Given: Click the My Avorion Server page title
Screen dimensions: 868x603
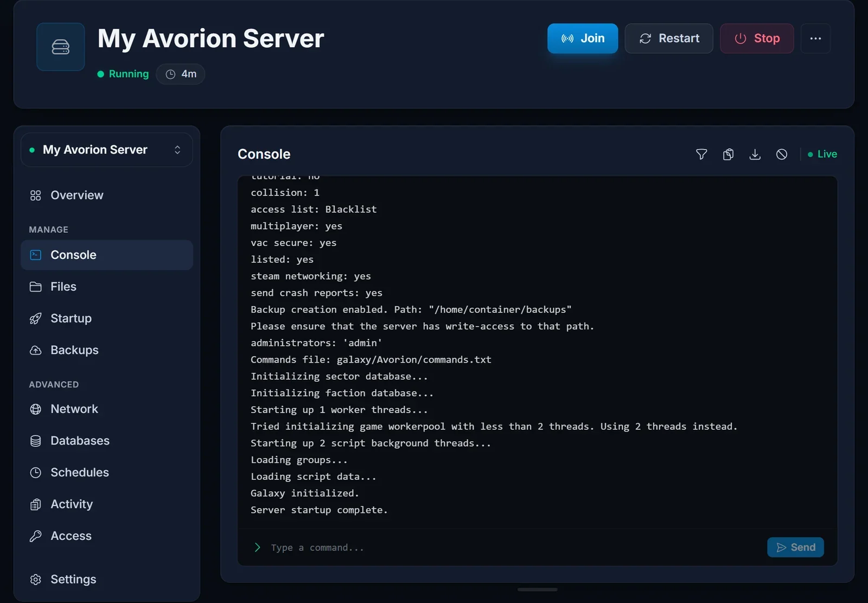Looking at the screenshot, I should (x=210, y=39).
